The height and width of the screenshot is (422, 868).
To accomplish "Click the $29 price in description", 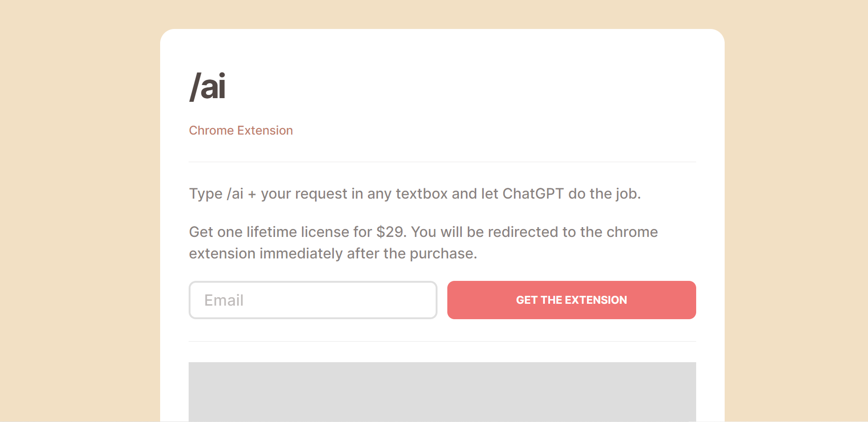I will pos(391,232).
